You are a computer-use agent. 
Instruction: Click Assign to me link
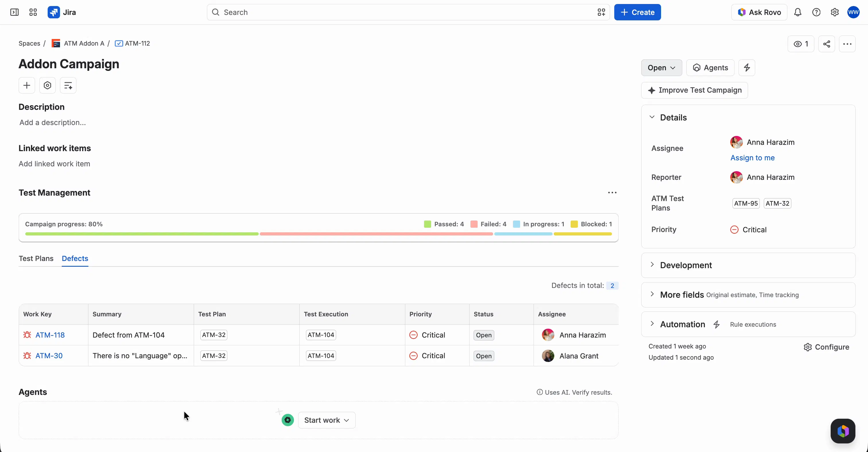(752, 158)
